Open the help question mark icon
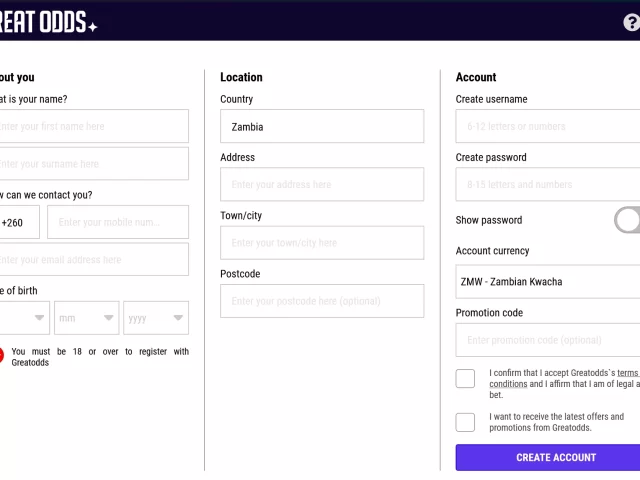Image resolution: width=640 pixels, height=480 pixels. [x=632, y=22]
